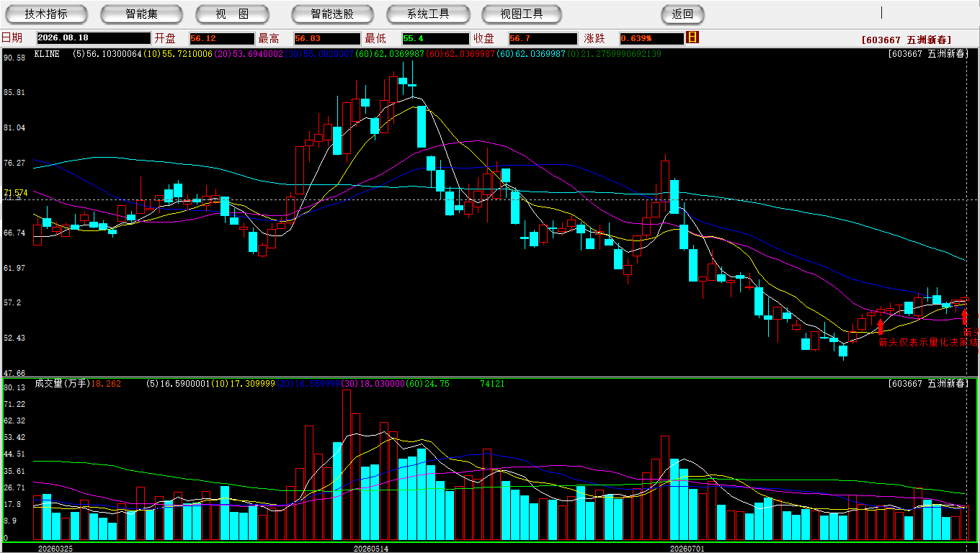Select the 日期 date field showing 2026.08.18
The image size is (980, 553).
[x=94, y=38]
